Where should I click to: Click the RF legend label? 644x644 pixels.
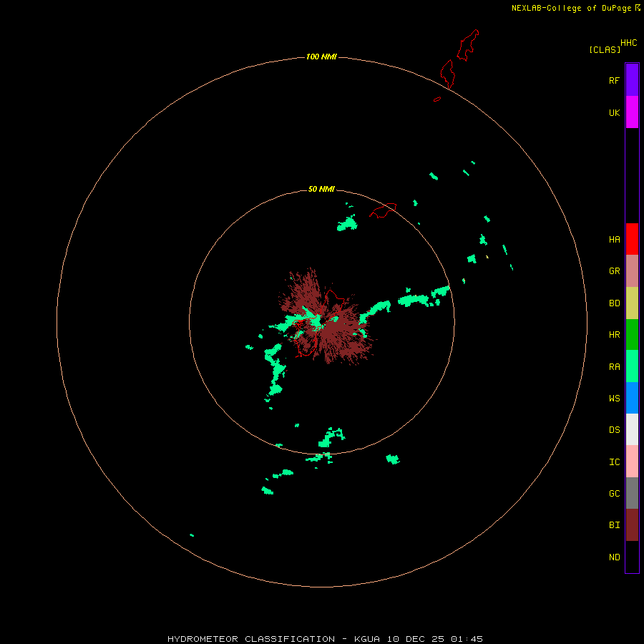tap(614, 80)
